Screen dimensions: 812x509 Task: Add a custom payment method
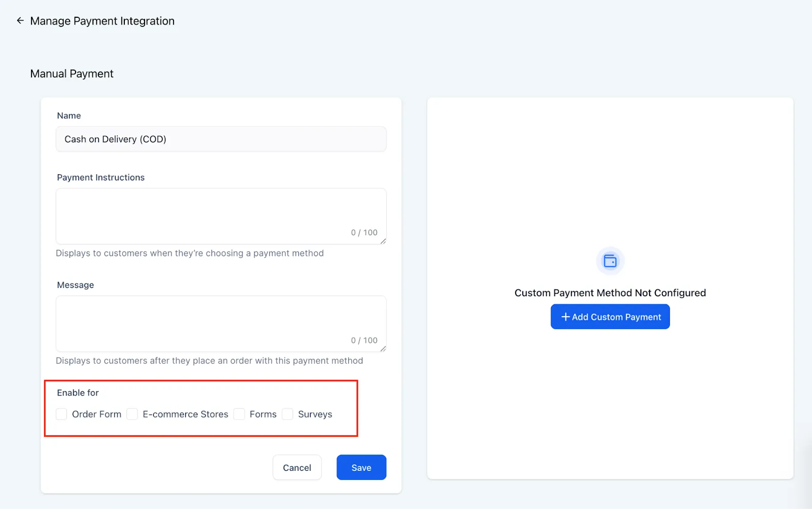610,316
